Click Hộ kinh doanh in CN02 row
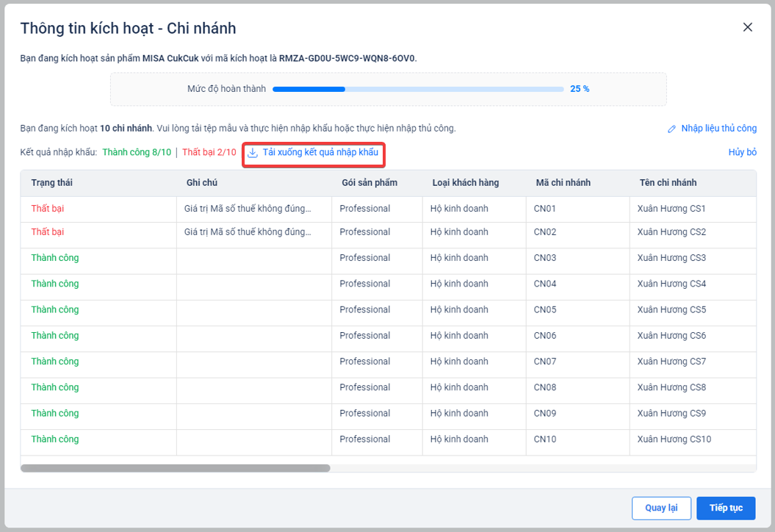775x532 pixels. click(459, 232)
